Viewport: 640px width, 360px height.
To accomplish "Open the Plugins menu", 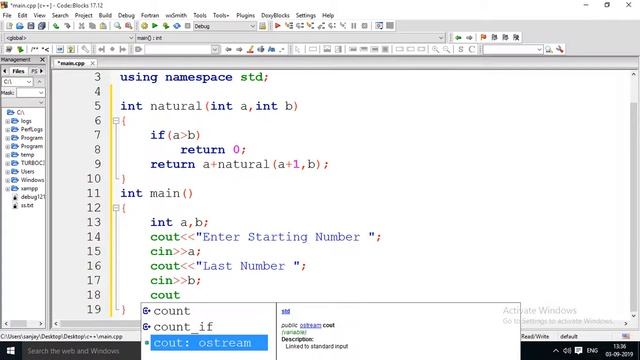I will pos(245,15).
